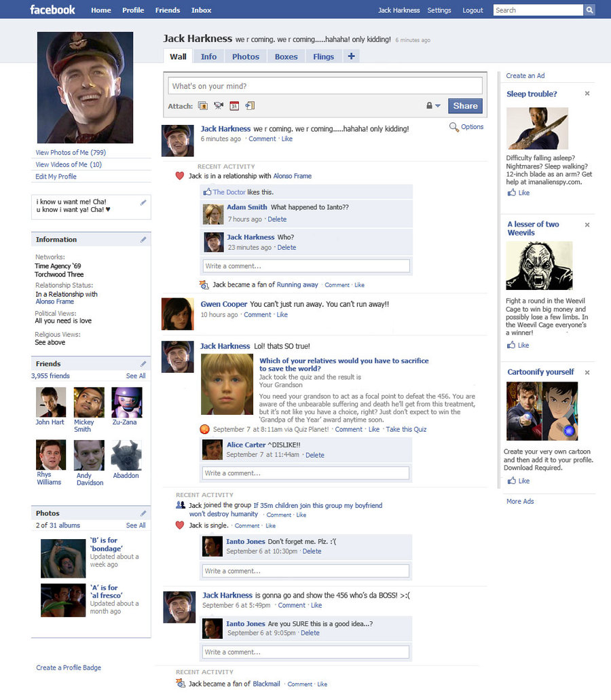Click Abaddon friend thumbnail
Viewport: 611px width, 700px height.
pyautogui.click(x=126, y=455)
